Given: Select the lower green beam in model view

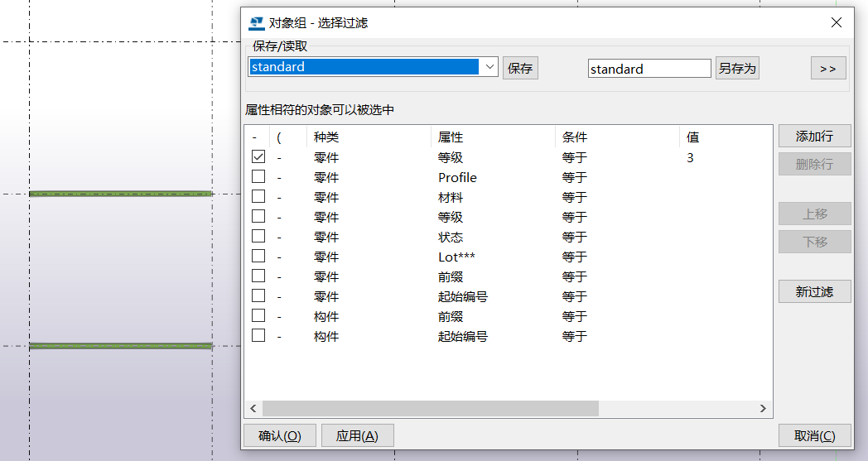Looking at the screenshot, I should point(121,346).
